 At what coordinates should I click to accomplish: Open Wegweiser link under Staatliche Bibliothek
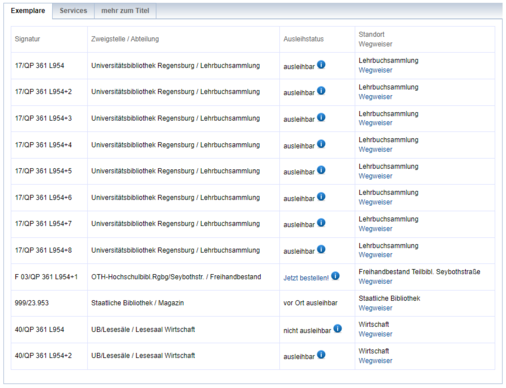click(375, 308)
